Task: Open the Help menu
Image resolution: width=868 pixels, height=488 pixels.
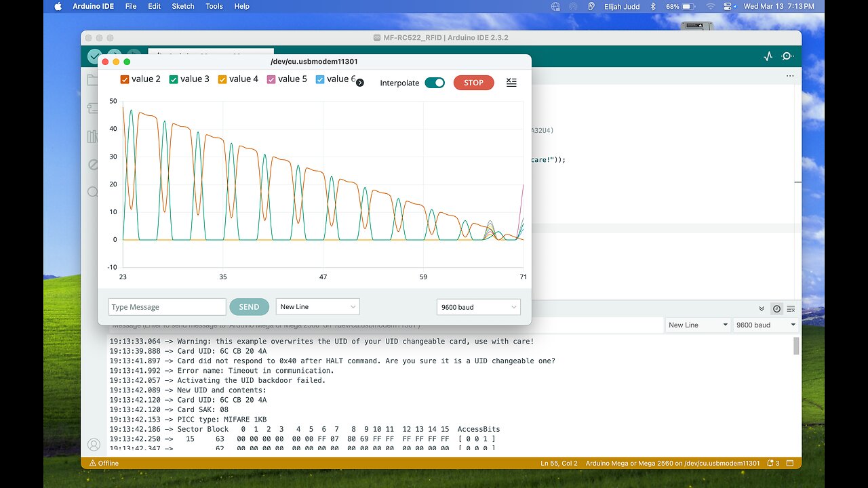Action: tap(242, 6)
